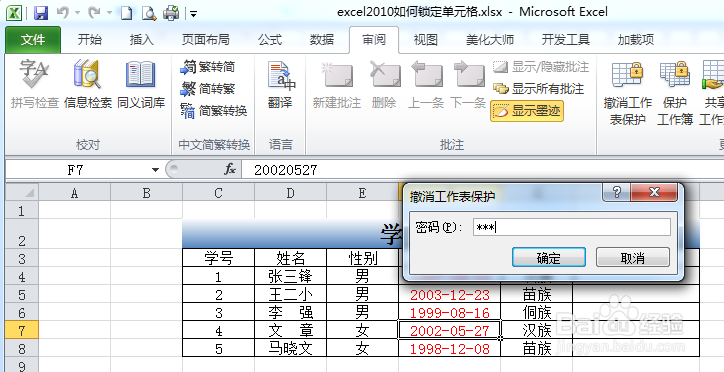Open the 文件 menu tab
Screen dimensions: 724x372
tap(33, 40)
